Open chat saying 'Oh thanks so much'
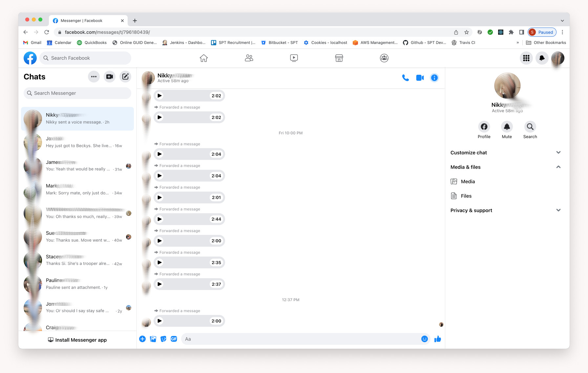Screen dimensions: 588x373 coord(77,213)
